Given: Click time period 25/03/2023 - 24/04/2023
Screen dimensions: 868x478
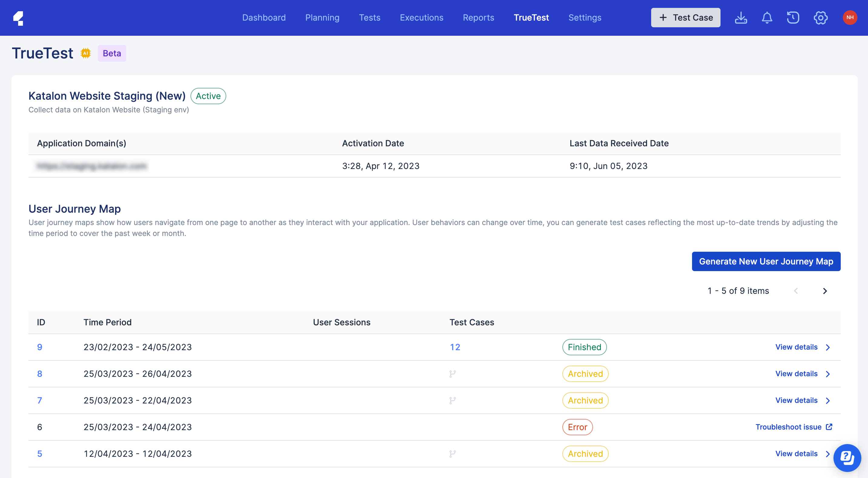Looking at the screenshot, I should [x=137, y=427].
